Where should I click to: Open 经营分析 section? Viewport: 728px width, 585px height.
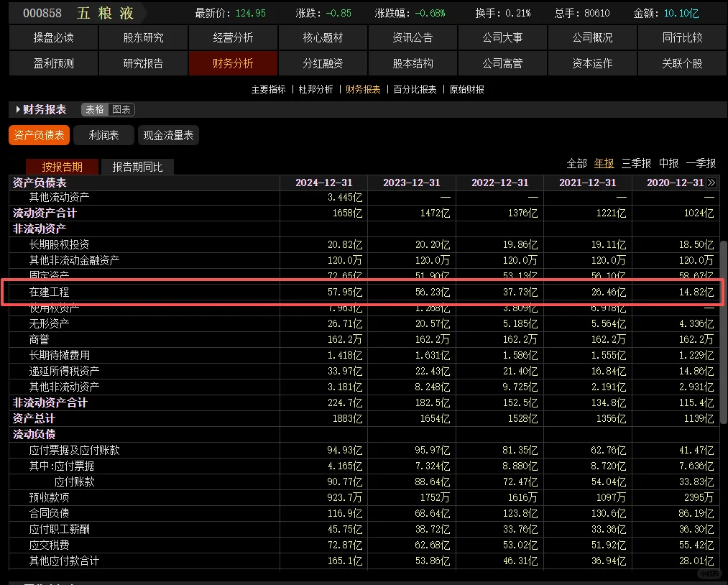click(233, 37)
